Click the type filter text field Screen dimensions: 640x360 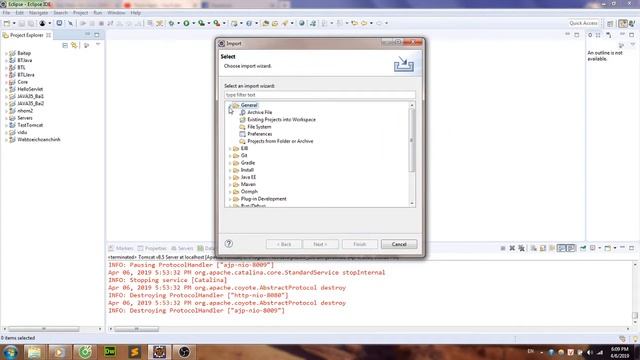point(320,95)
